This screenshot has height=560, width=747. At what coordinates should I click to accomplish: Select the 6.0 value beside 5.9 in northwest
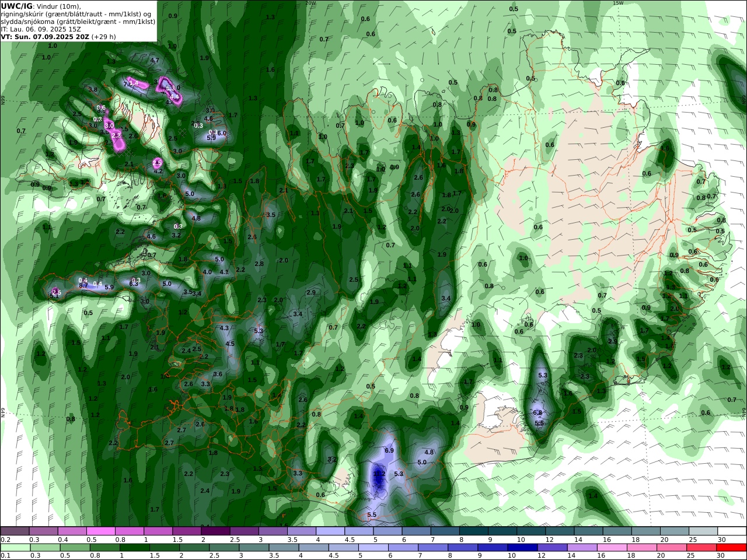point(221,133)
